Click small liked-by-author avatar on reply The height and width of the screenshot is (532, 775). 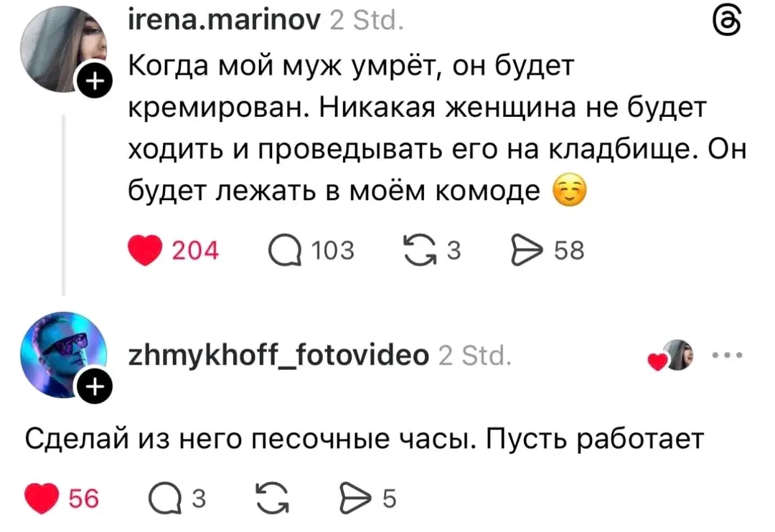pos(677,356)
